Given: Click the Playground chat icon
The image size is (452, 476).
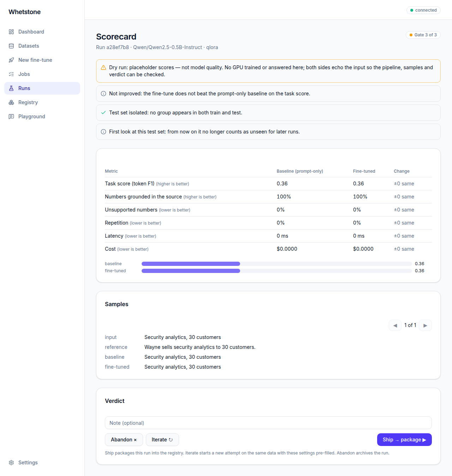Looking at the screenshot, I should coord(11,117).
